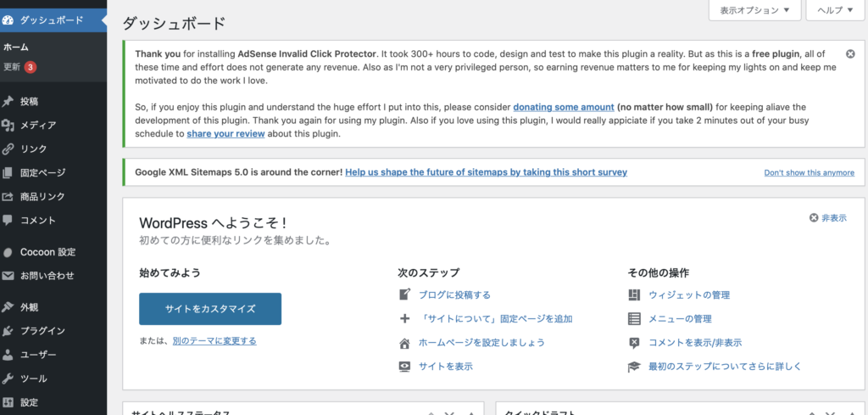Open the メディア menu
This screenshot has height=415, width=868.
53,126
